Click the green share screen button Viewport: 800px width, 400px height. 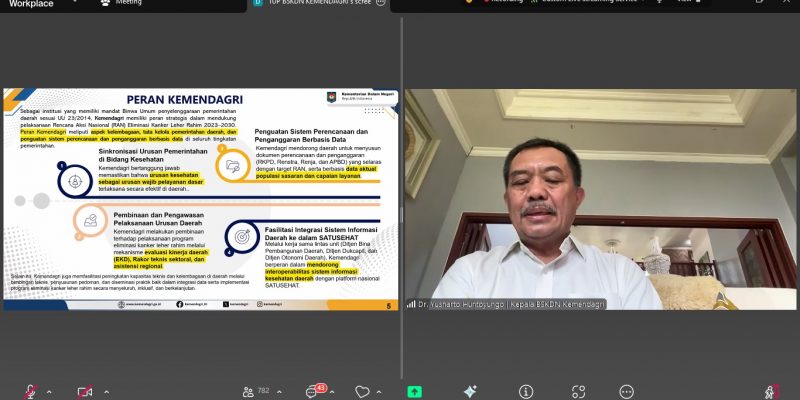(414, 392)
